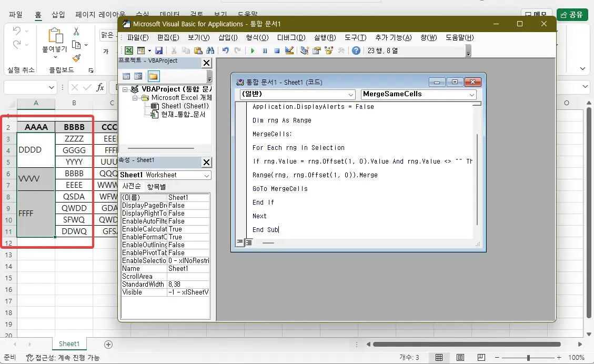Click the Reset stop icon in VBA toolbar

point(277,50)
